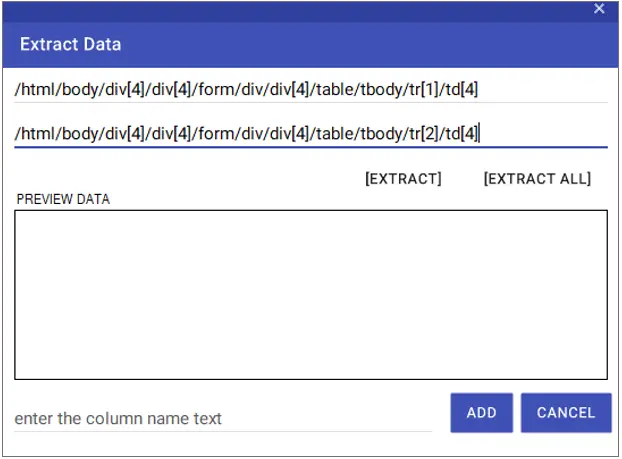The image size is (622, 459).
Task: Focus the second XPath field ending tr[2]/td[4]
Action: [311, 134]
